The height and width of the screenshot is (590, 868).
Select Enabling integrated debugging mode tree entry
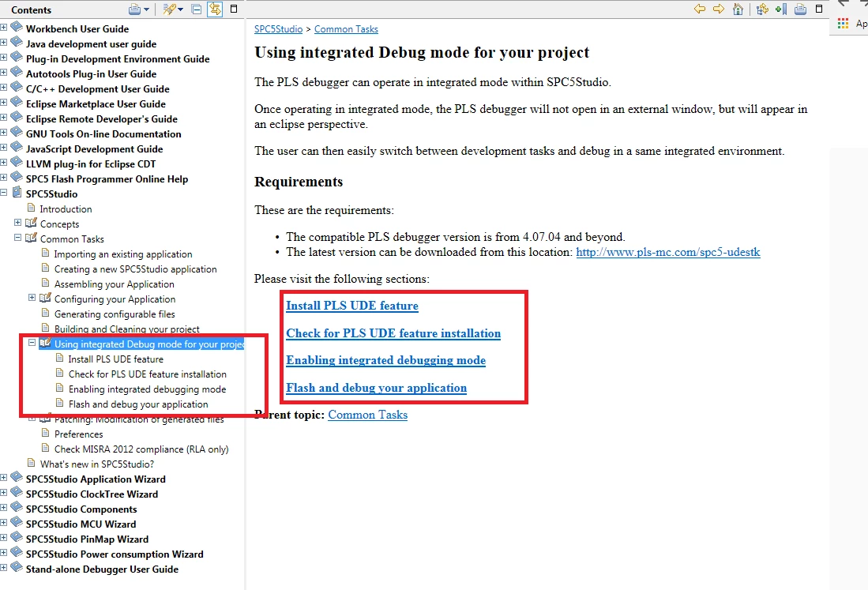pos(147,389)
